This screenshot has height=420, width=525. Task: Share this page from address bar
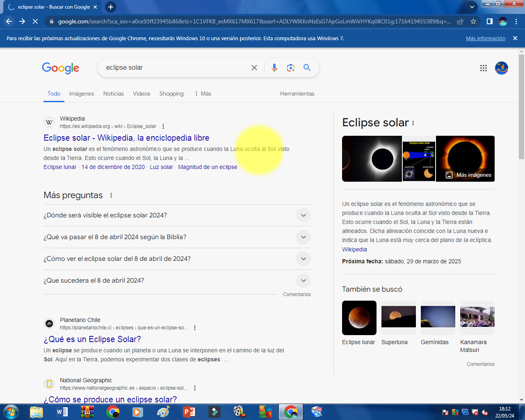460,21
